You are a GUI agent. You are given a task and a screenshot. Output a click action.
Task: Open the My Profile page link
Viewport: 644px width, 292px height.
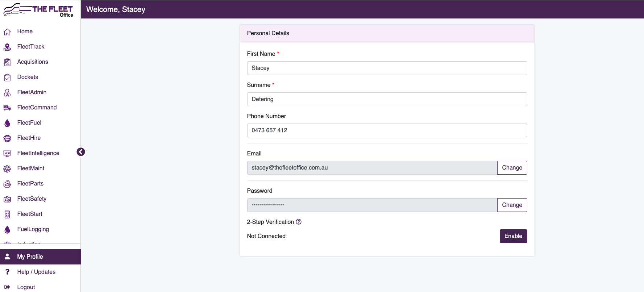(x=40, y=257)
